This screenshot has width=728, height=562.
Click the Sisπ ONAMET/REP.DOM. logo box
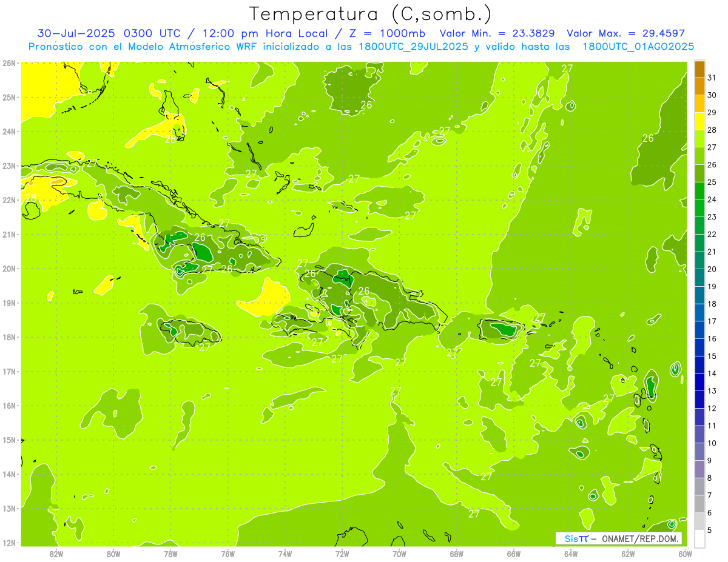[x=618, y=538]
